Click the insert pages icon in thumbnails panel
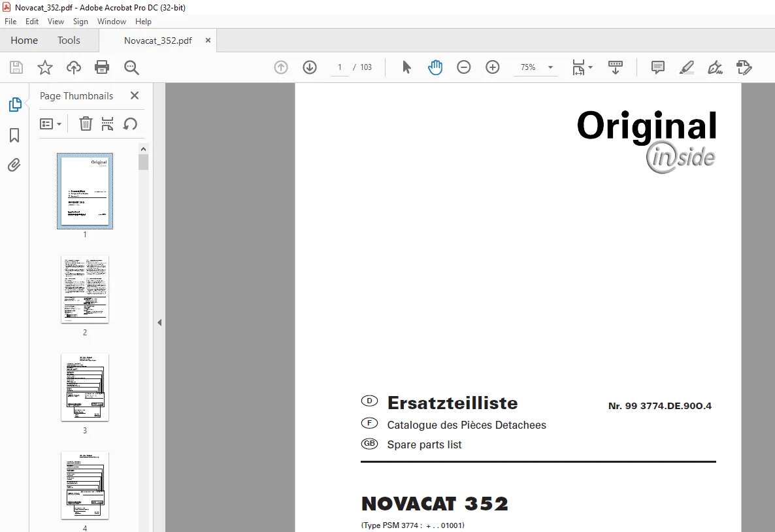775x532 pixels. 107,124
